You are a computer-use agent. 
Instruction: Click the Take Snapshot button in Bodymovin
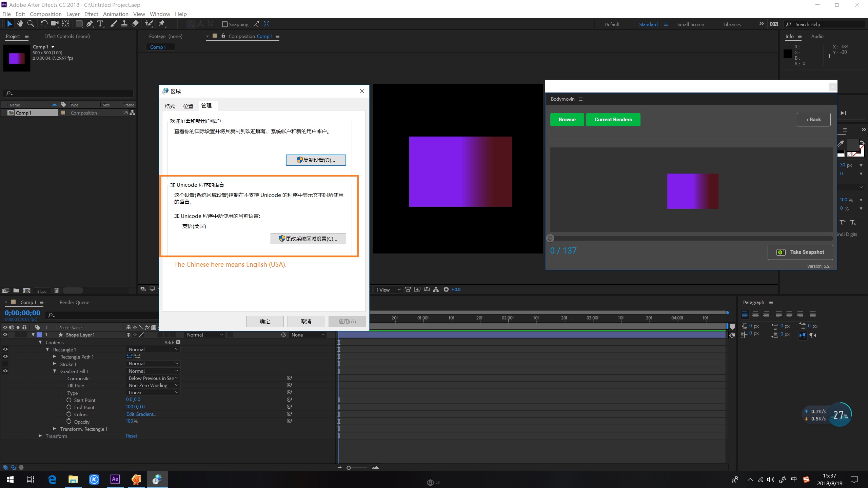pos(801,252)
